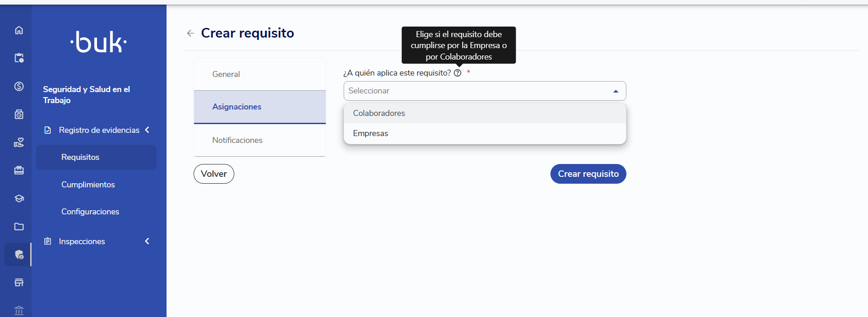
Task: Click the Volver button
Action: click(214, 174)
